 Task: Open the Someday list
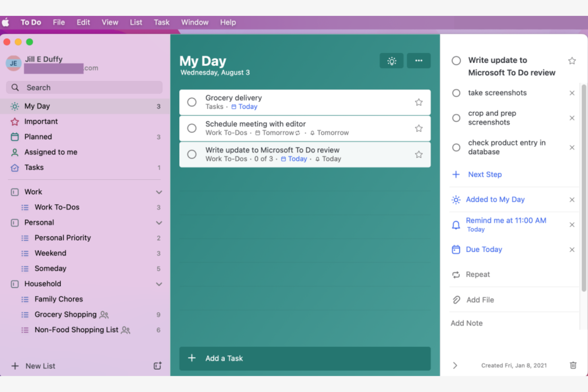(85, 268)
